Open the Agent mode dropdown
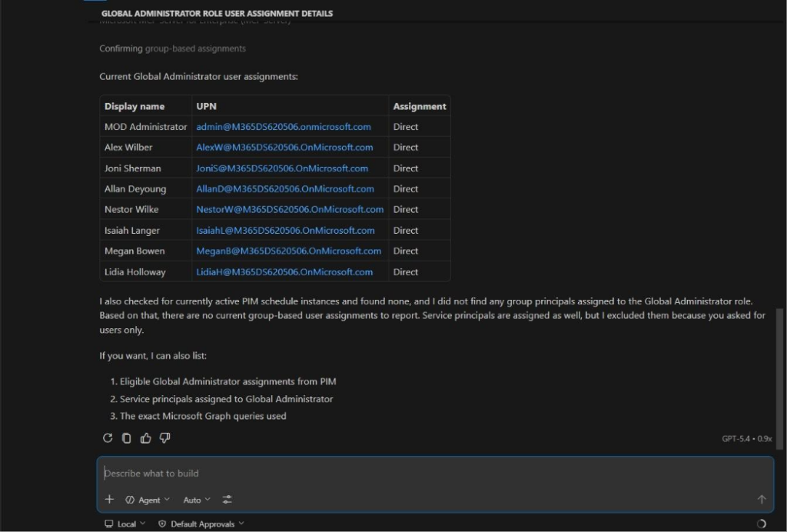Screen dimensions: 787x532 tap(148, 500)
